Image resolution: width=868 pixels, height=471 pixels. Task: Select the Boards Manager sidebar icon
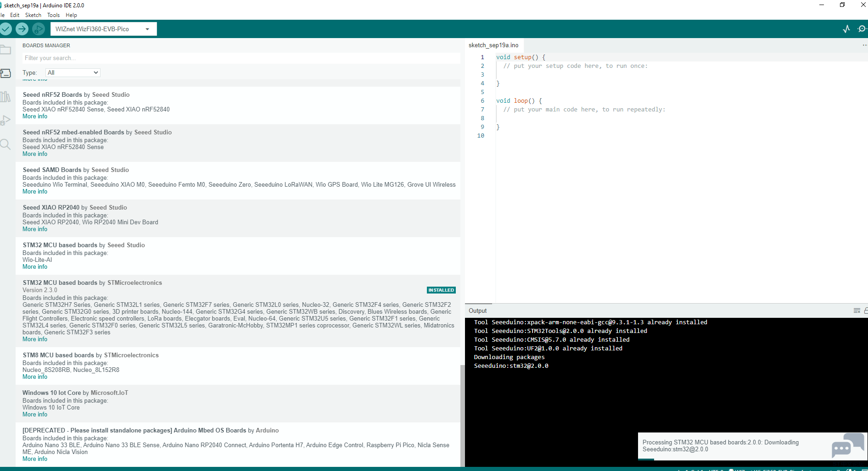click(6, 73)
